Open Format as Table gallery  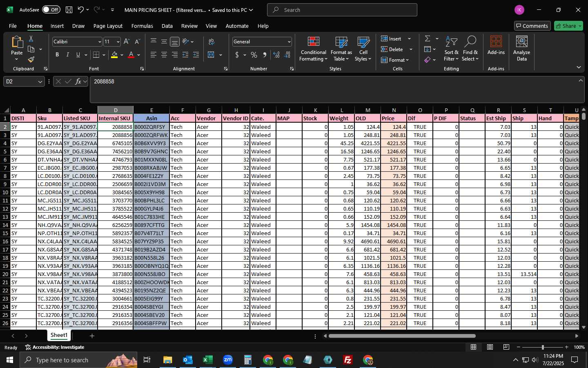[341, 49]
